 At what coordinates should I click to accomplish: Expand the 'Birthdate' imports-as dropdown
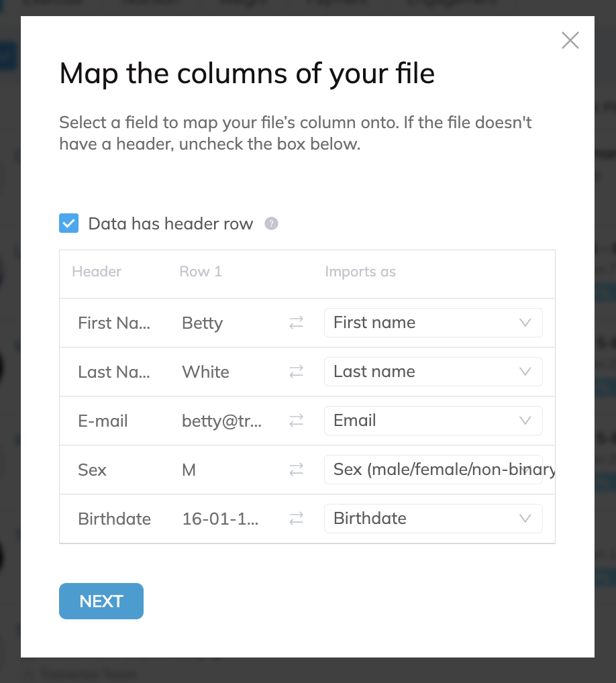coord(433,519)
